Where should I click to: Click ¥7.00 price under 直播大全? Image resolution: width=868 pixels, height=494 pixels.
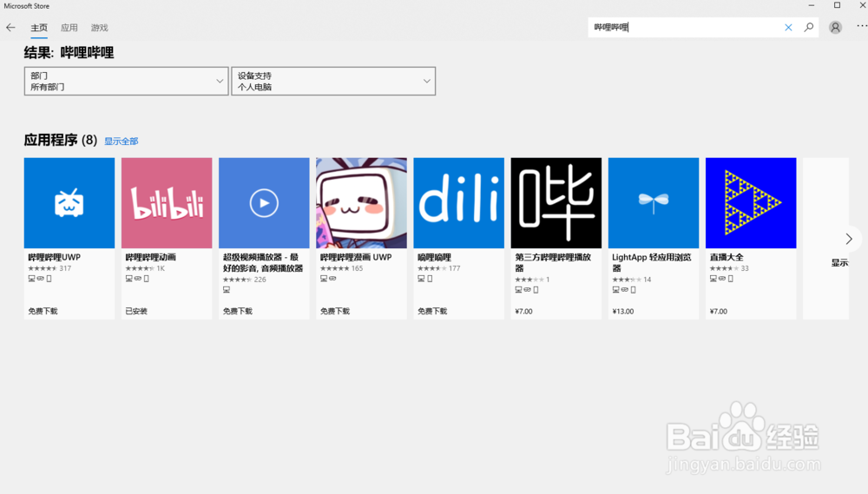(x=719, y=311)
